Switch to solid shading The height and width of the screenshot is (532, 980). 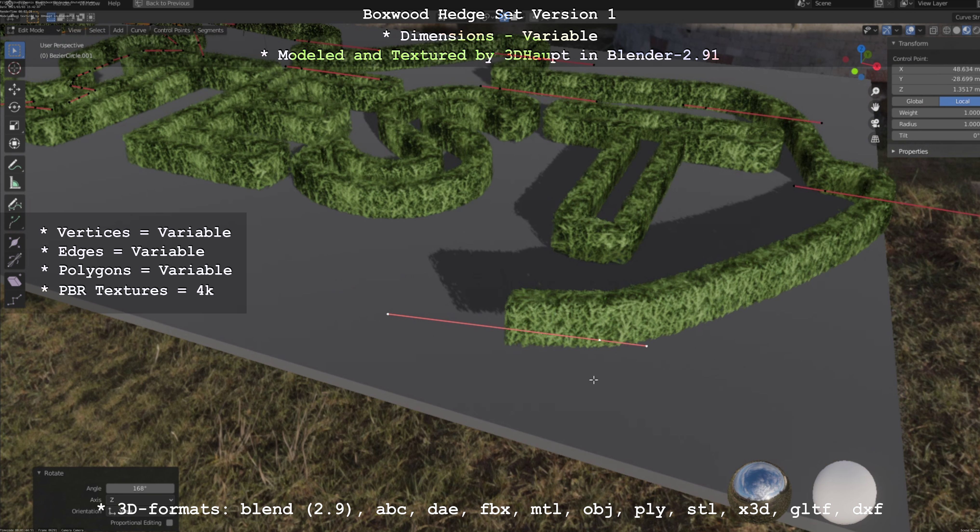pos(956,30)
